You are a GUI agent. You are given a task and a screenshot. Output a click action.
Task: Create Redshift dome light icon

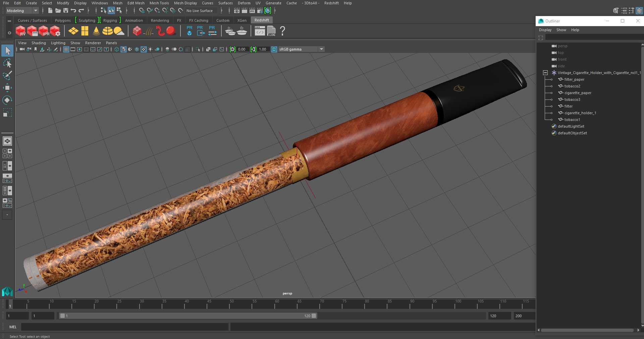(x=107, y=31)
